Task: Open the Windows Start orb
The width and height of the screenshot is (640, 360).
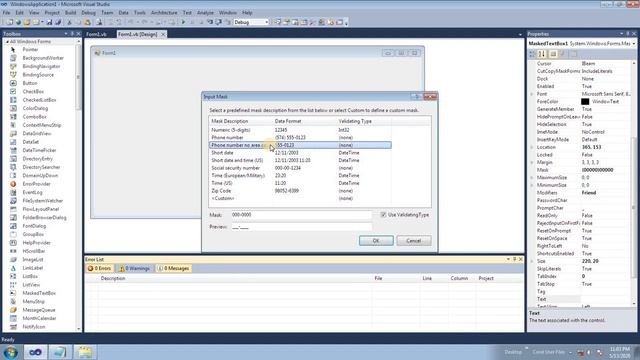Action: 11,352
